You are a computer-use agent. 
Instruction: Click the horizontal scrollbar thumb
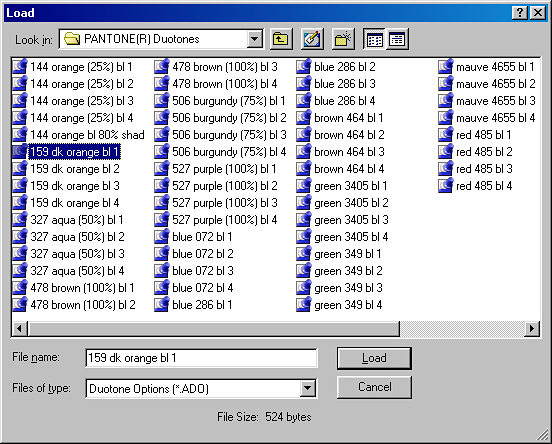coord(214,328)
